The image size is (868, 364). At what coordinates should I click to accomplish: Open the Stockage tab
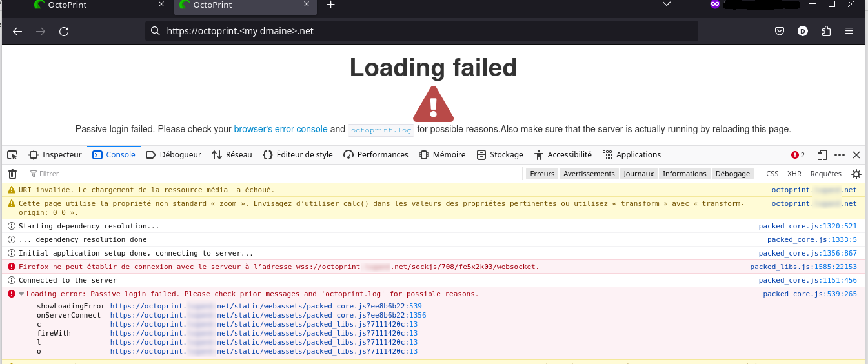coord(500,155)
